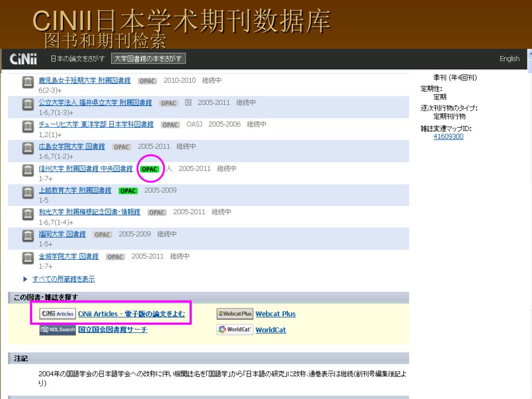Click the Webcat Plus logo button

click(x=235, y=313)
